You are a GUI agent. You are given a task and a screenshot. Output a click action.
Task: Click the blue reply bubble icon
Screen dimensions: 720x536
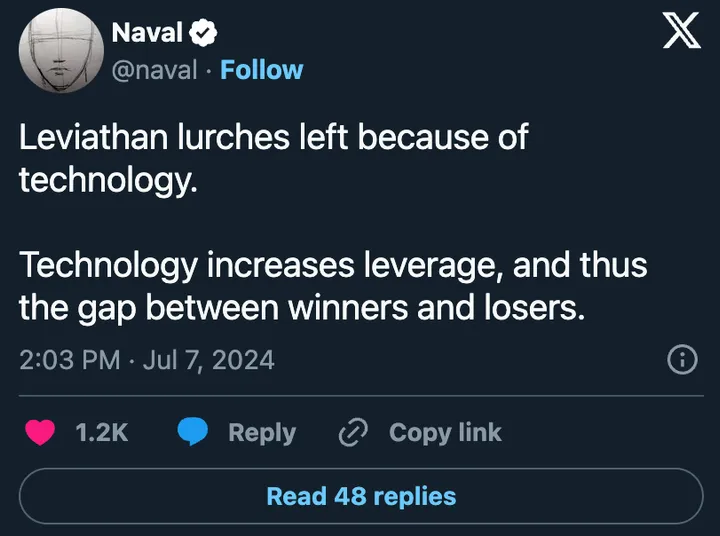192,432
